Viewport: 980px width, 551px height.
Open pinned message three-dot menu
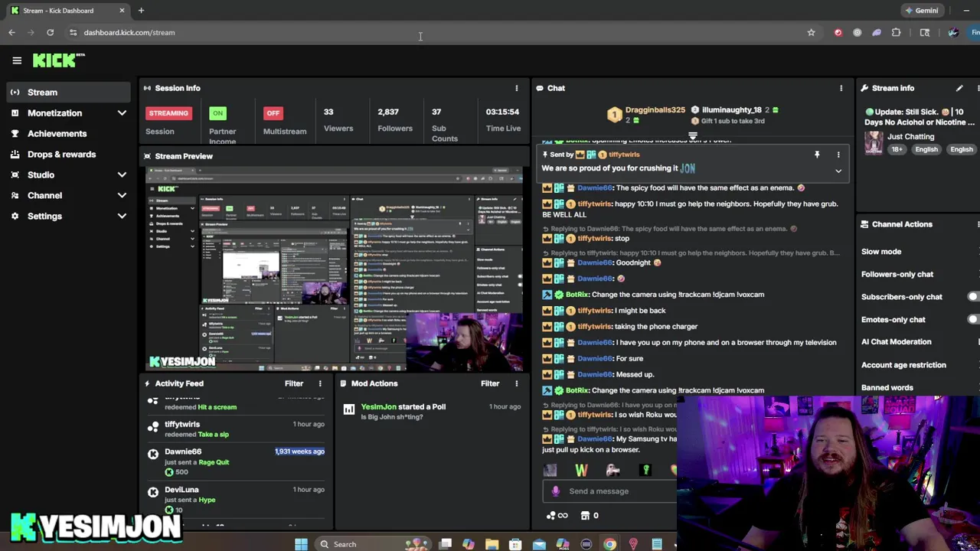click(x=838, y=155)
